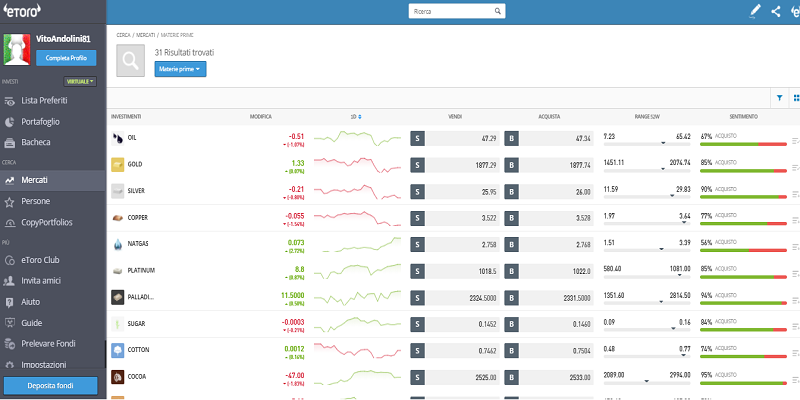Click the PLATINUM 52-week range slider
Viewport: 800px width, 400px height.
tap(647, 276)
